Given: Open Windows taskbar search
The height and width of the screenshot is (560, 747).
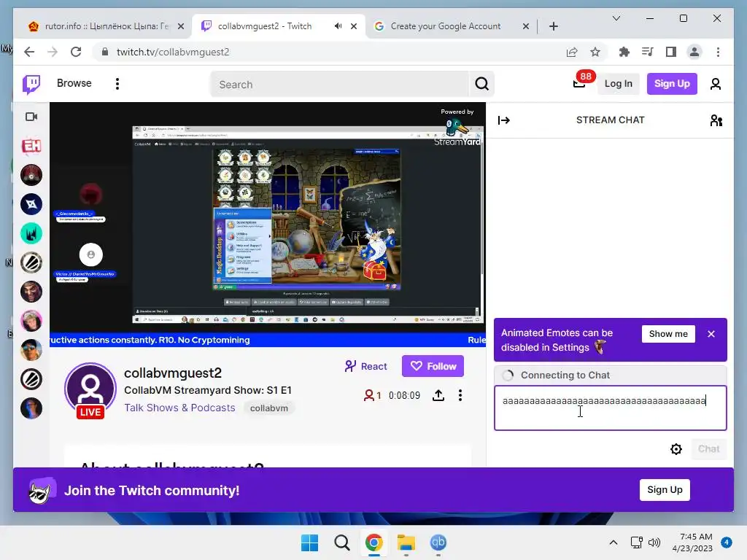Looking at the screenshot, I should [341, 542].
